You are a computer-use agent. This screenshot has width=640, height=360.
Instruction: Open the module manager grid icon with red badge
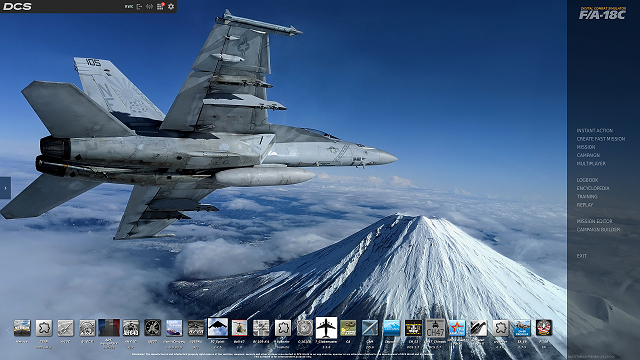pos(160,6)
